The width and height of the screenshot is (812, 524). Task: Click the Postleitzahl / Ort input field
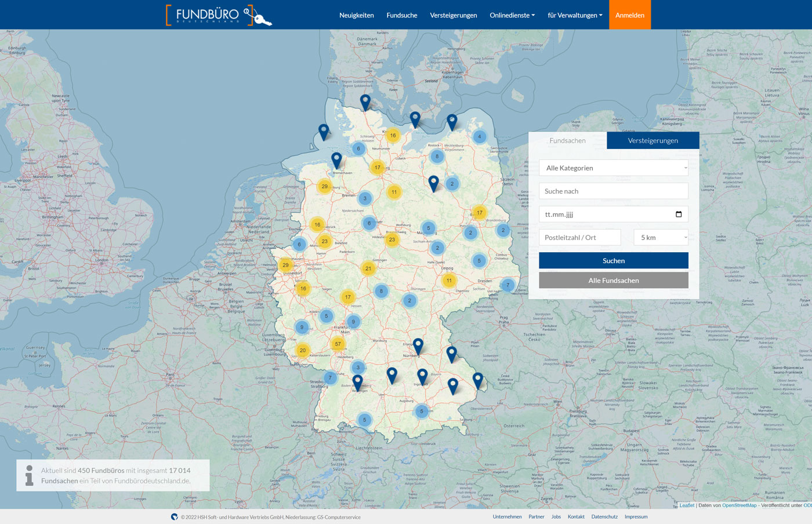coord(579,238)
